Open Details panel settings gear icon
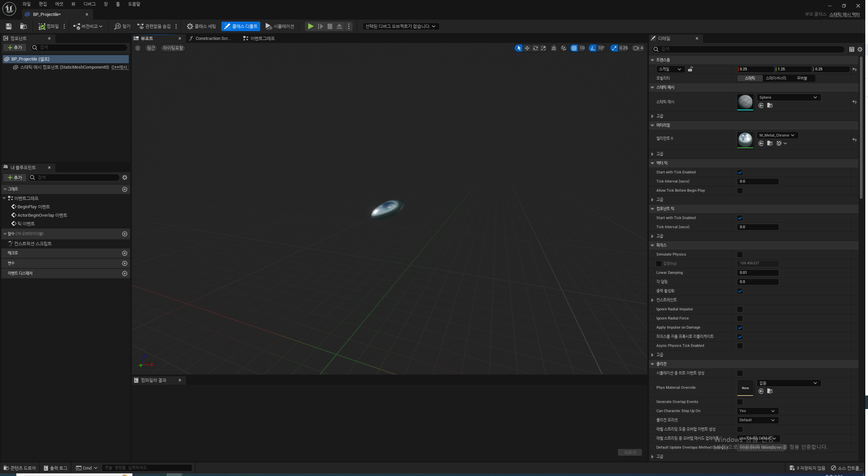 [x=860, y=49]
